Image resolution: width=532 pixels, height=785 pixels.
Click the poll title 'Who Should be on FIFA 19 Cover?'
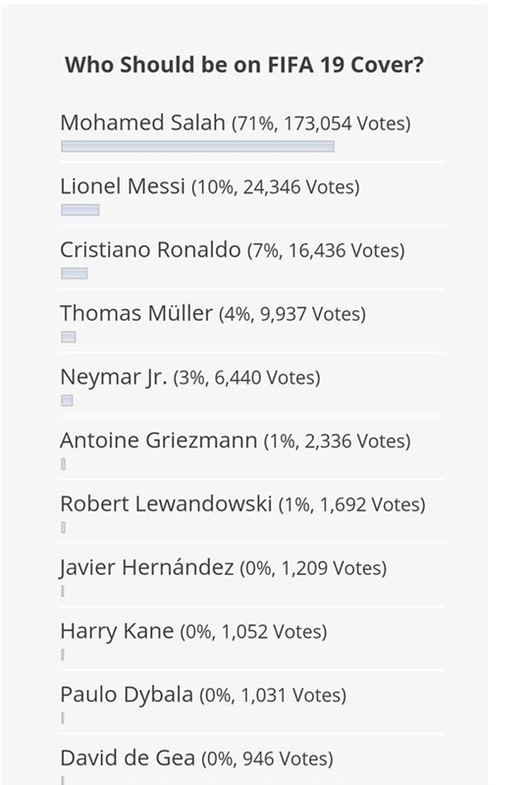click(244, 65)
